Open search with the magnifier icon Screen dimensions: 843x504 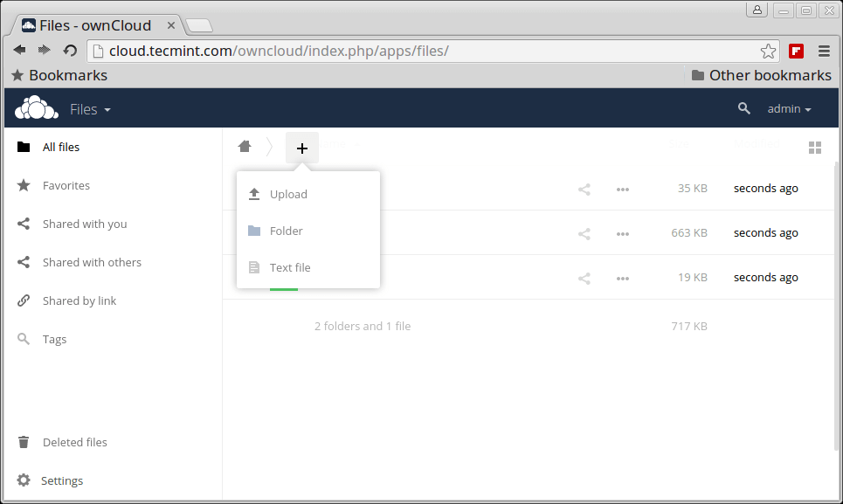[x=743, y=108]
